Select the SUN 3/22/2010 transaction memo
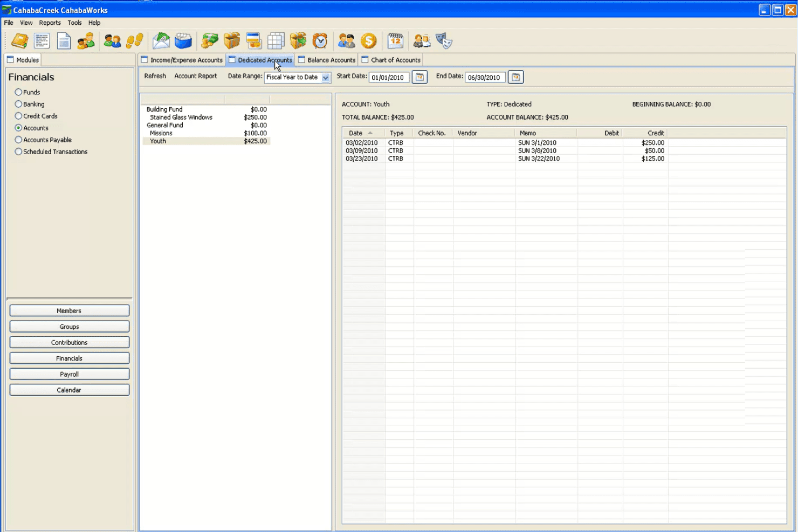798x532 pixels. coord(539,158)
